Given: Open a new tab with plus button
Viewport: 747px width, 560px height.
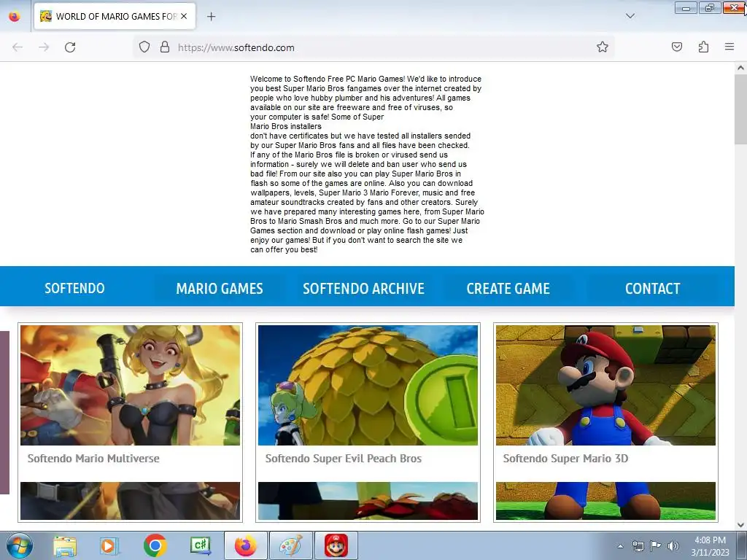Looking at the screenshot, I should (x=211, y=16).
